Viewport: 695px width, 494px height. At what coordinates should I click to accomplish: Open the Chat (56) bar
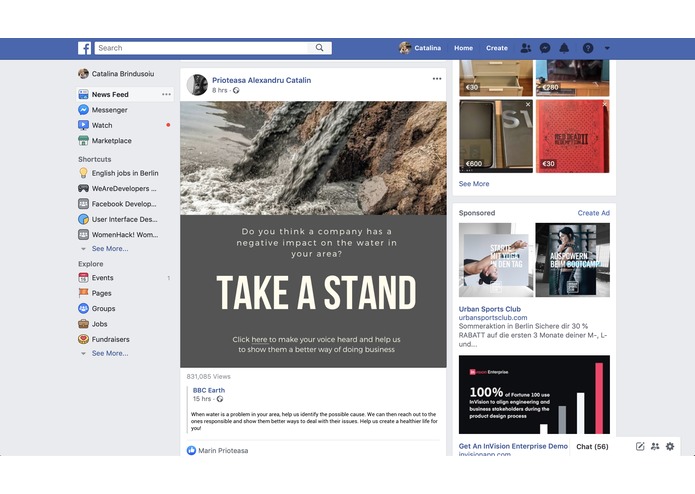tap(592, 446)
